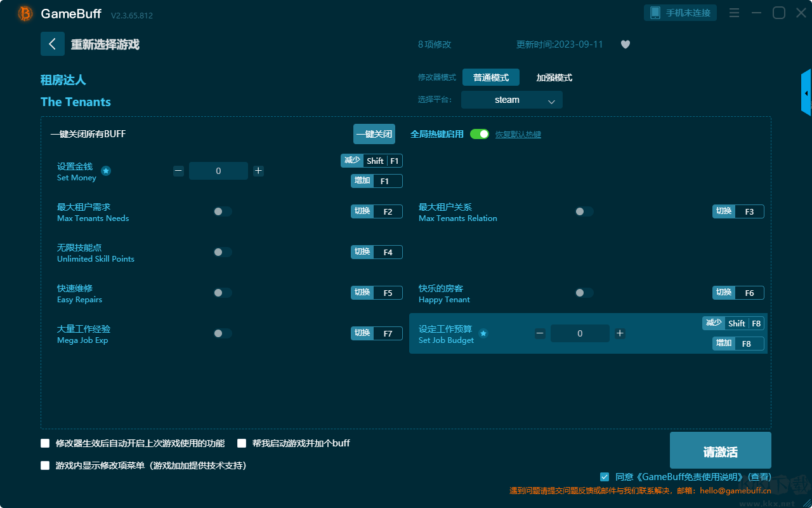Viewport: 812px width, 508px height.
Task: Enable Max Tenants Needs toggle
Action: 223,211
